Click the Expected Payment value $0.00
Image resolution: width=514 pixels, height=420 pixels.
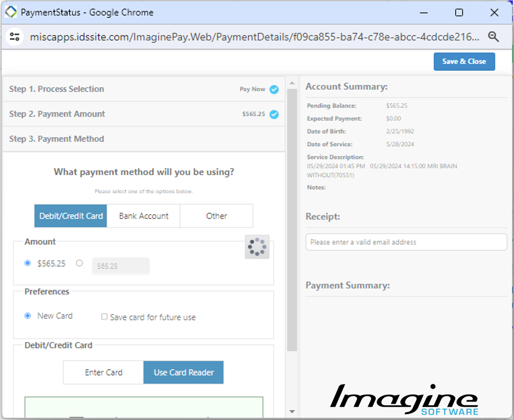(x=393, y=119)
